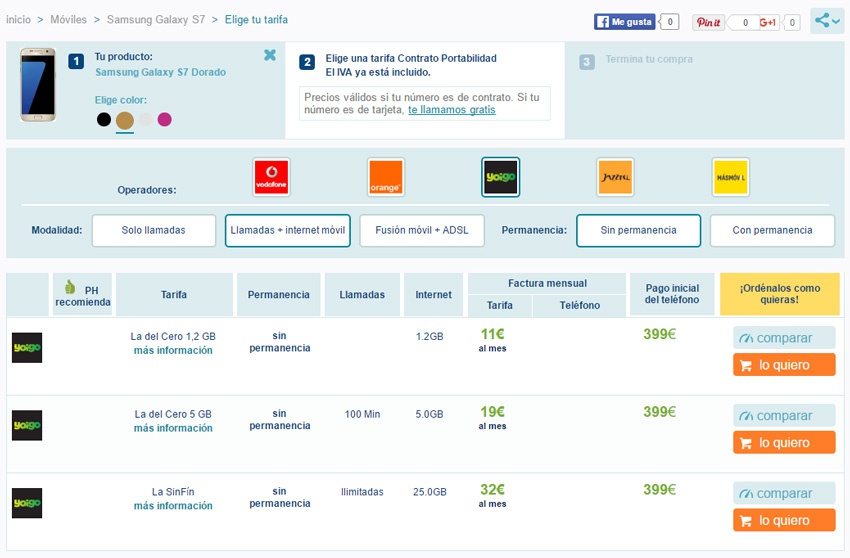This screenshot has height=558, width=850.
Task: Open the share options dropdown
Action: tap(827, 20)
